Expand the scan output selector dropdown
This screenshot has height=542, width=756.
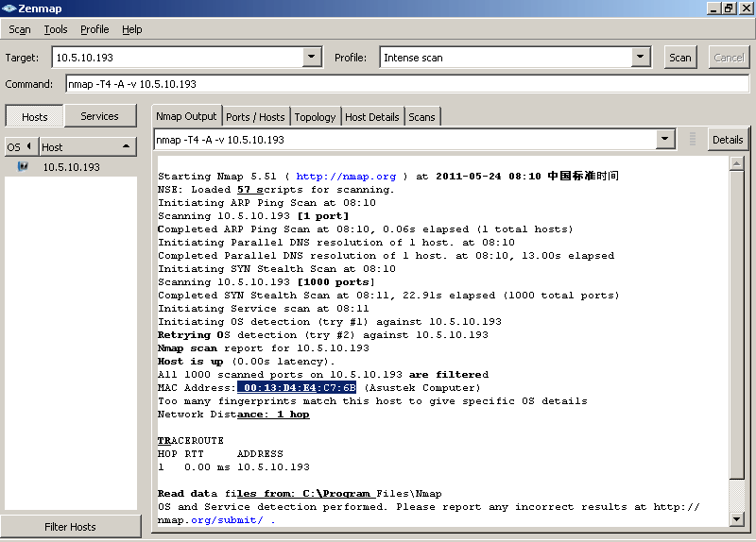click(666, 140)
